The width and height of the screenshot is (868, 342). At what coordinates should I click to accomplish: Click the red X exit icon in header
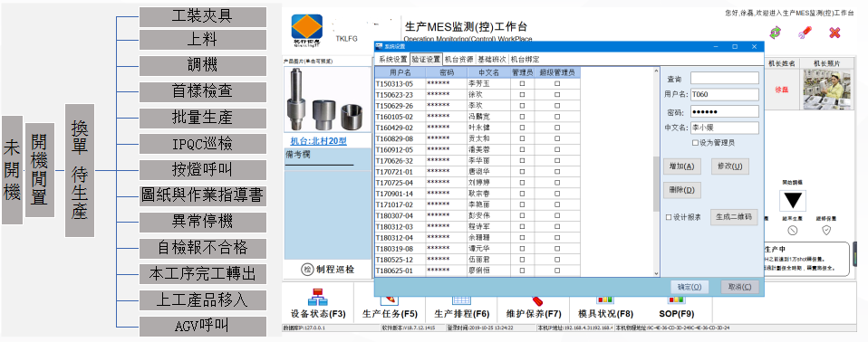834,33
